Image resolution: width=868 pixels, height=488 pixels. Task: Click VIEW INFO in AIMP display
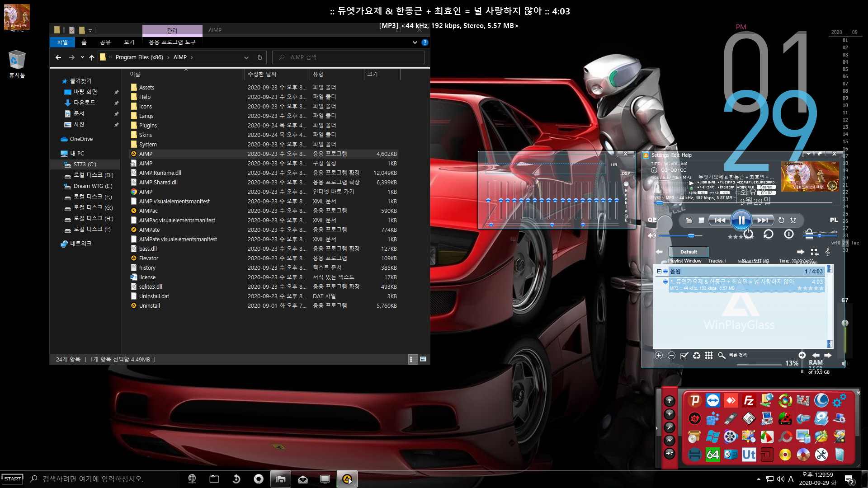coord(706,183)
